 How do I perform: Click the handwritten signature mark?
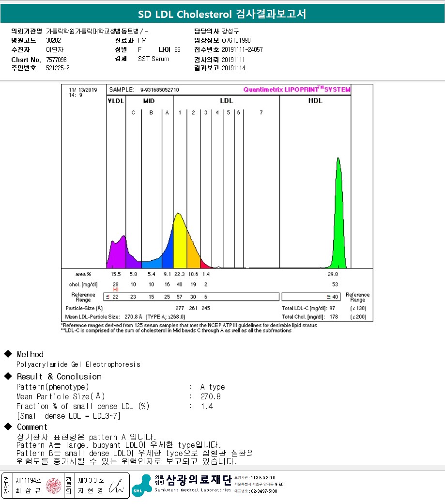pos(116,487)
